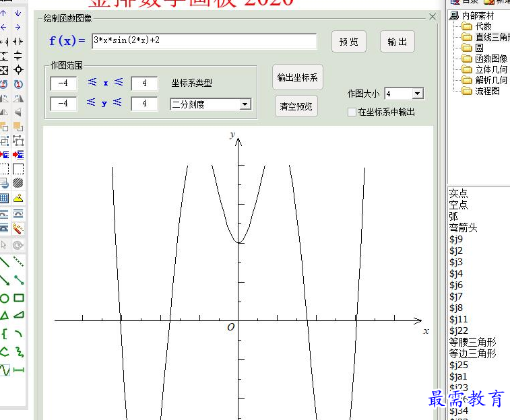This screenshot has width=510, height=420.
Task: Open the 坐标系类型 dropdown showing 二分刻度
Action: (x=210, y=104)
